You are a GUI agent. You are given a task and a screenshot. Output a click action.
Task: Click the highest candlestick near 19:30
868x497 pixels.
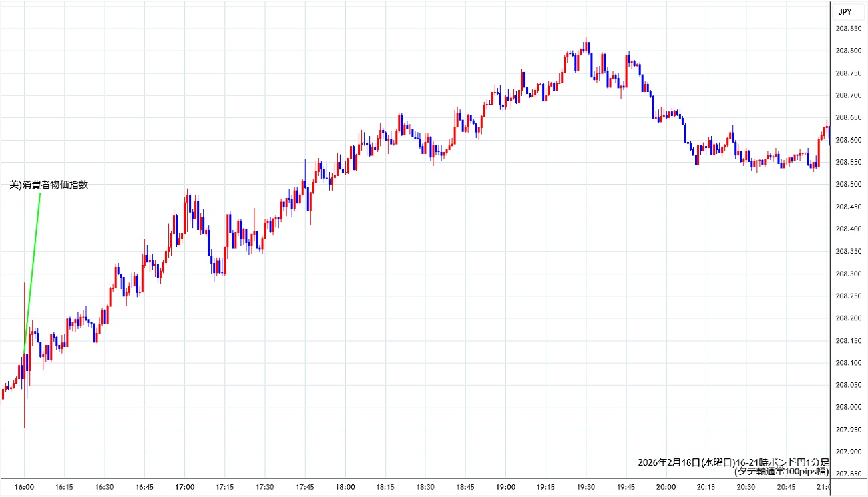pyautogui.click(x=586, y=45)
